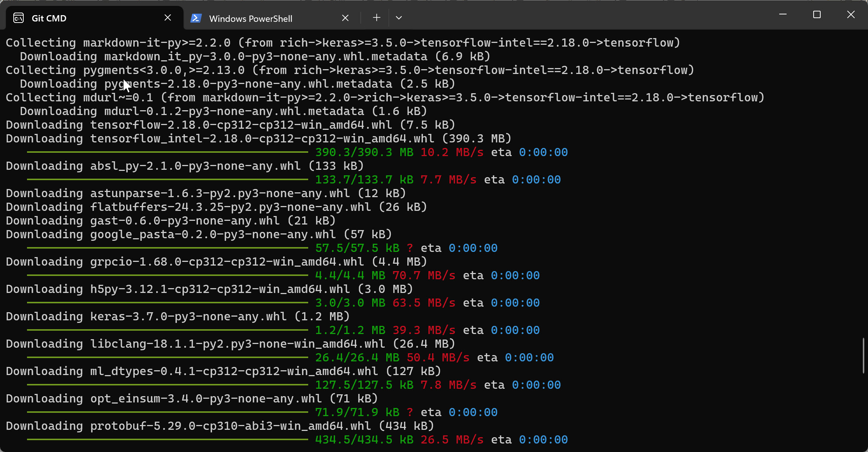This screenshot has height=452, width=868.
Task: Click the 'Collecting mdurl~=0.1' line
Action: (385, 97)
